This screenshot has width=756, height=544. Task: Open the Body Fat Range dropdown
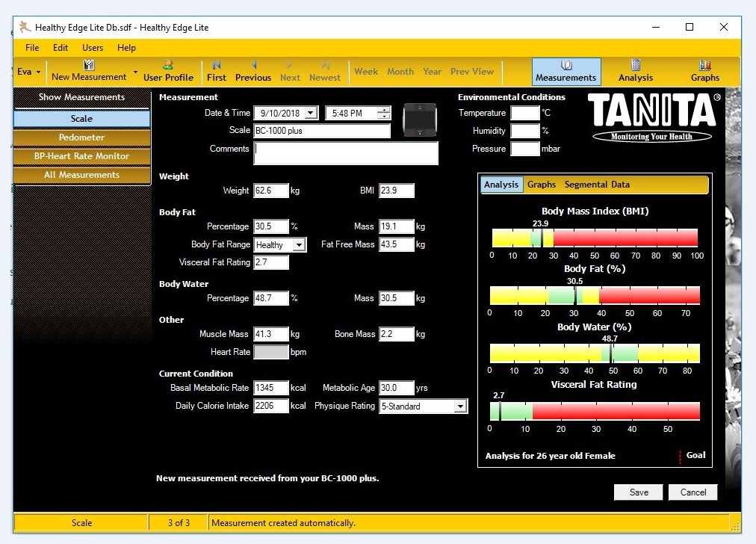coord(299,245)
